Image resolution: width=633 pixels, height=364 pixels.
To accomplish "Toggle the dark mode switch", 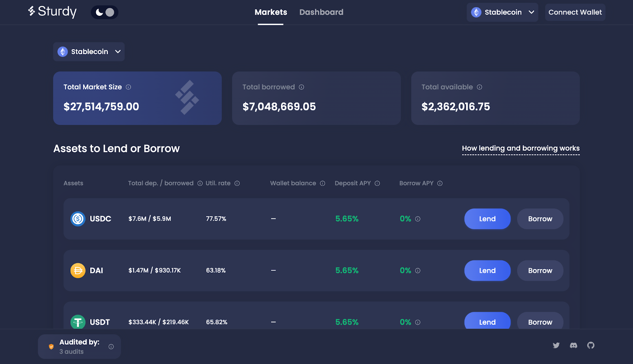I will point(104,12).
